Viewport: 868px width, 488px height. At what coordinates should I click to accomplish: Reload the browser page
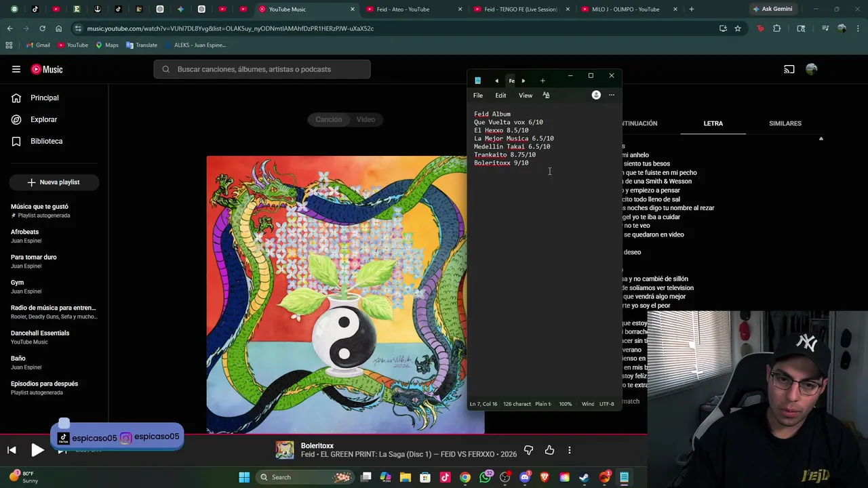pos(42,28)
